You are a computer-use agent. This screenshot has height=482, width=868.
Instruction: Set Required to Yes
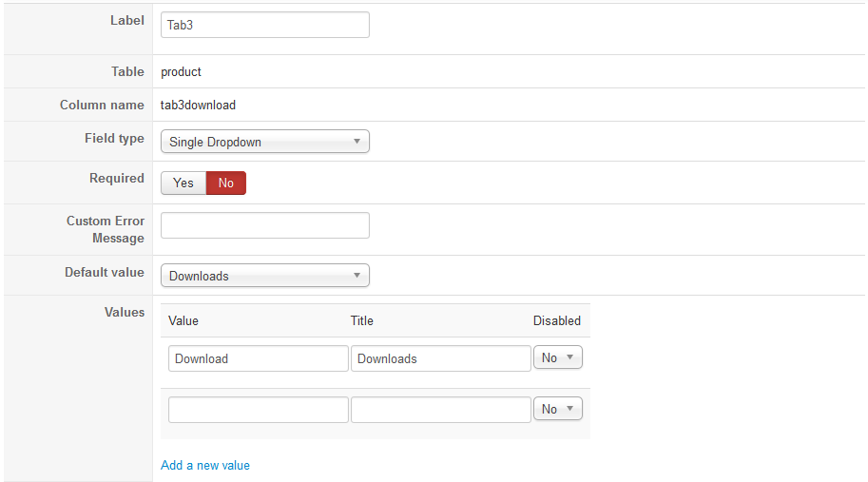(183, 183)
